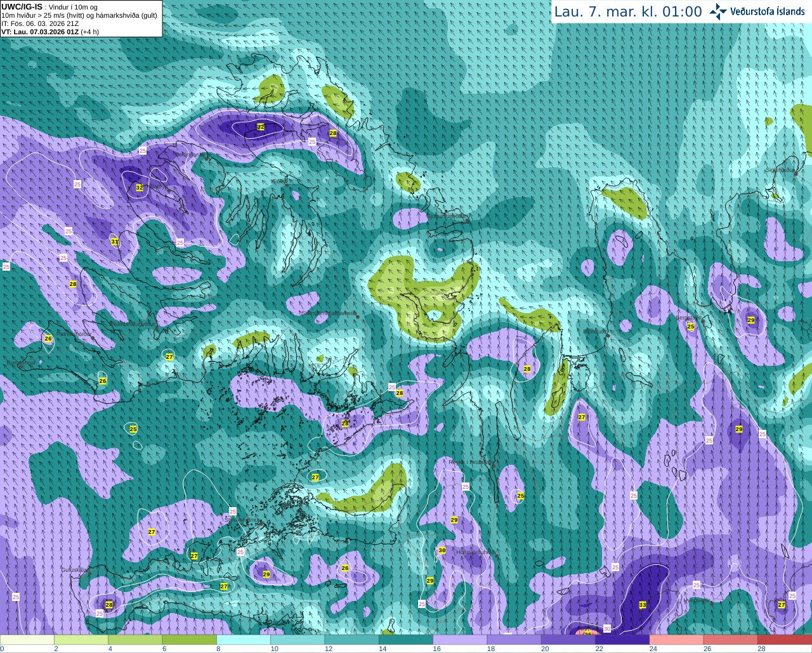This screenshot has height=653, width=812.
Task: Click the yellow gust maximum value 31
Action: click(115, 242)
